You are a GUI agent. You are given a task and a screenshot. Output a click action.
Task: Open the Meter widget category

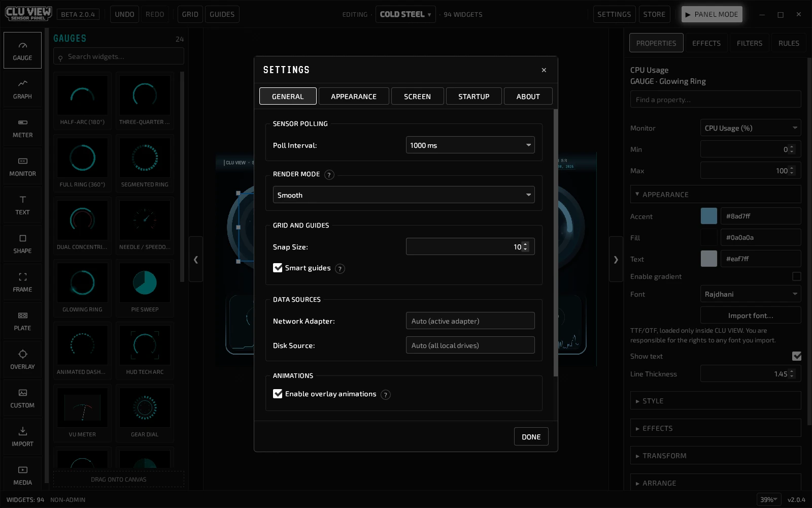[22, 128]
